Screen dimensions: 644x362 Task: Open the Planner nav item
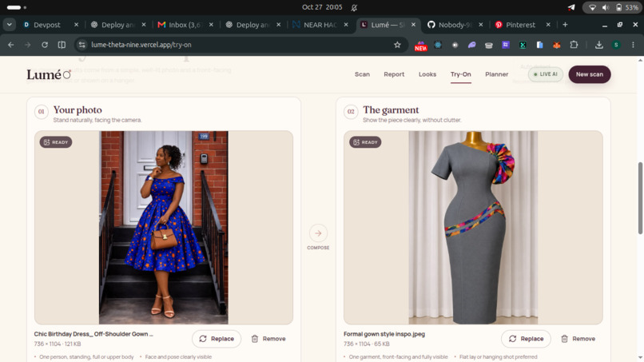(496, 74)
